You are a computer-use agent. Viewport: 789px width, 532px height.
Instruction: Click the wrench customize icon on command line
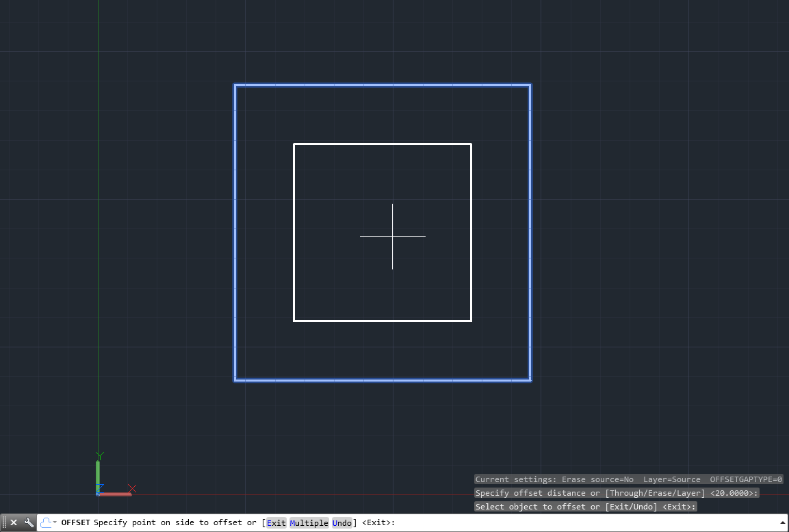tap(28, 522)
